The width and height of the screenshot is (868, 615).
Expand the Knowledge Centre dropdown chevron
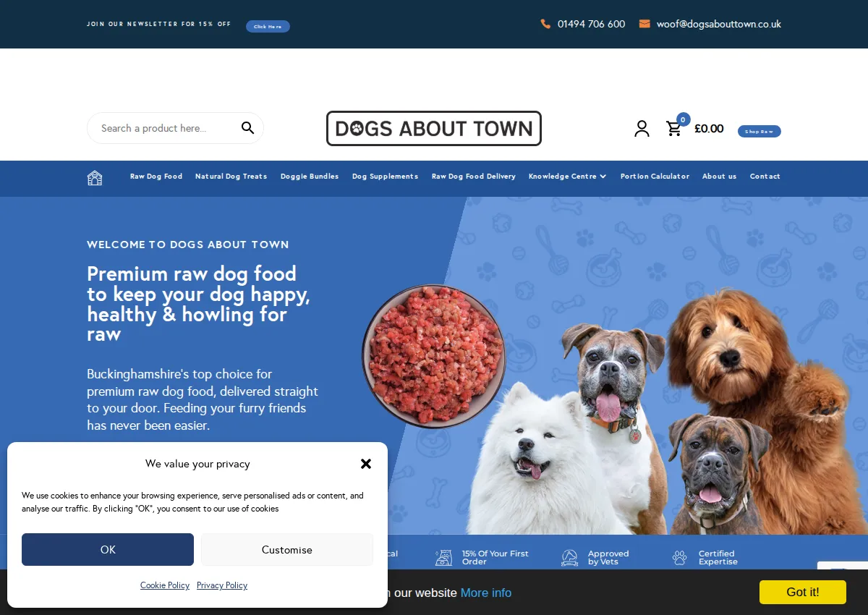(603, 177)
